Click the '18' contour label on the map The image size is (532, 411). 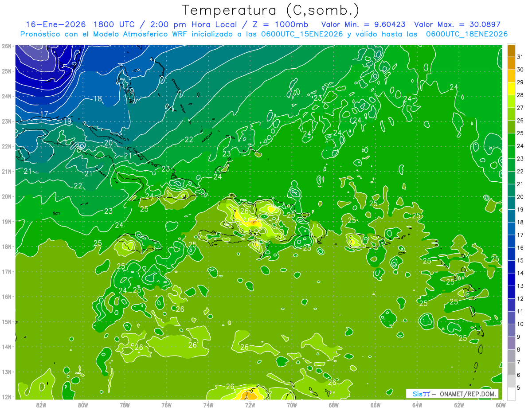98,98
